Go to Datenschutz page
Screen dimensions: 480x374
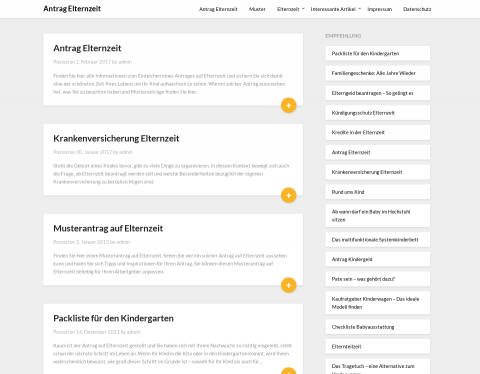pos(417,9)
